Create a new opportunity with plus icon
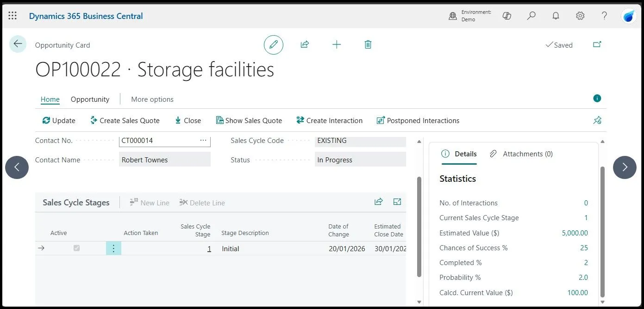Image resolution: width=644 pixels, height=309 pixels. click(337, 44)
